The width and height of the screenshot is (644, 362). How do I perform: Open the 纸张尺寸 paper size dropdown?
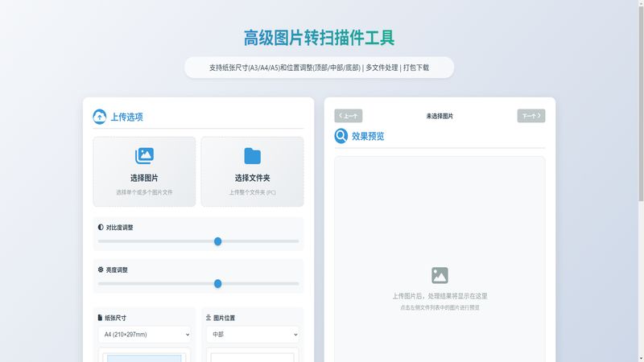144,334
